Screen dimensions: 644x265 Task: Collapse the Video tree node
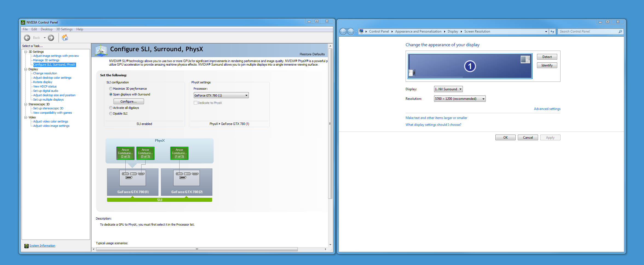point(26,117)
